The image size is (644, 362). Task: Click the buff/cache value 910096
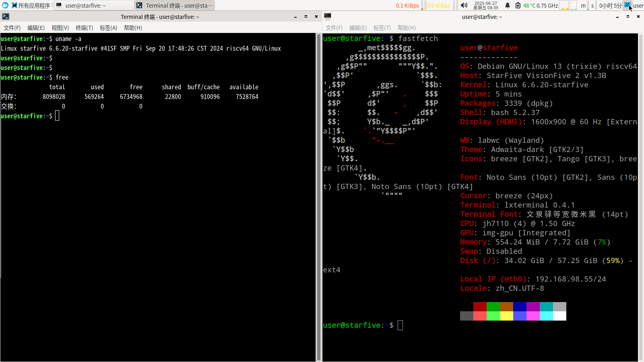tap(210, 97)
